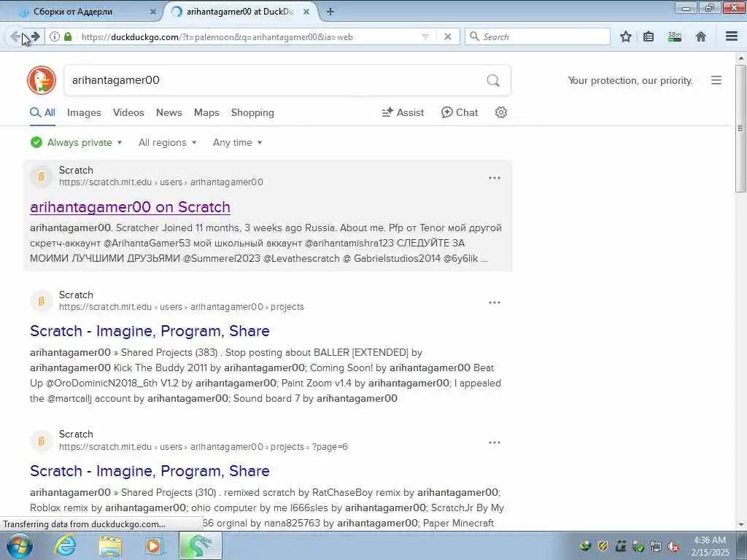
Task: Switch to Maps results tab
Action: coord(206,113)
